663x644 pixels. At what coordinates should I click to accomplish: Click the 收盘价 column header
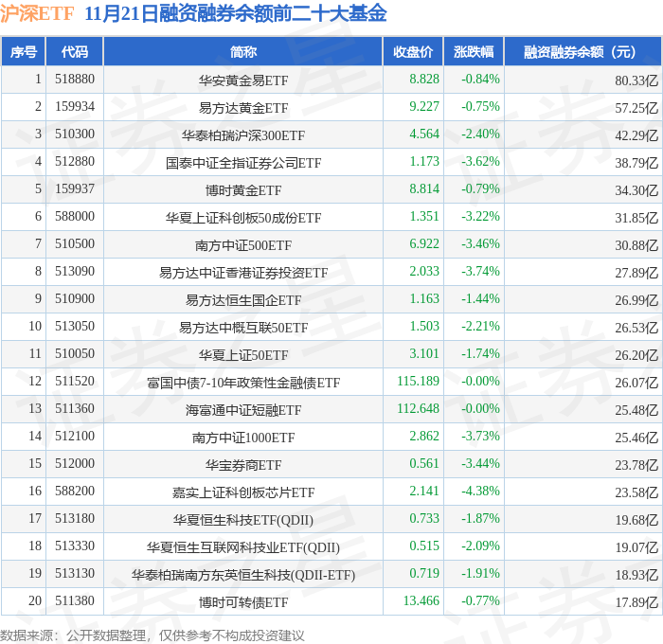pos(413,51)
